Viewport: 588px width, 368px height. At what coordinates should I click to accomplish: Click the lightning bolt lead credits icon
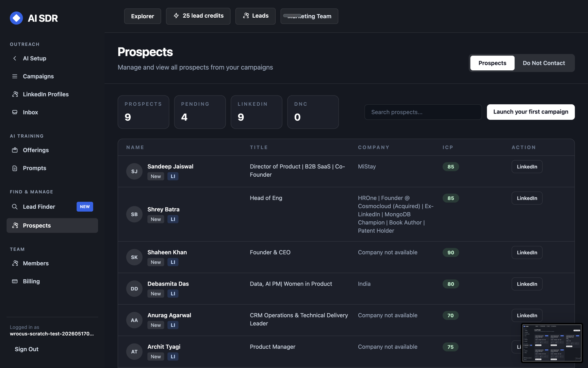pyautogui.click(x=176, y=16)
